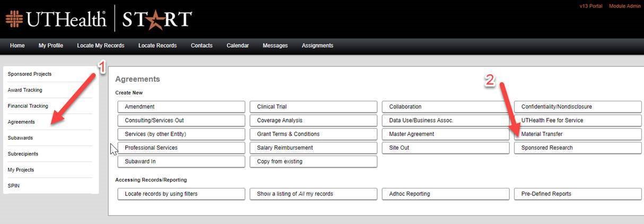The image size is (644, 224).
Task: Open the Module Admin link
Action: point(625,6)
